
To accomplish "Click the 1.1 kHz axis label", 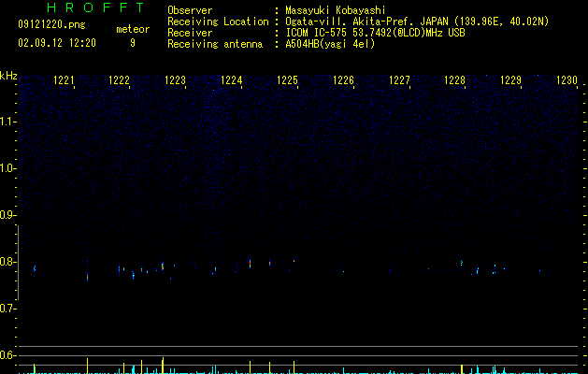I will (7, 122).
